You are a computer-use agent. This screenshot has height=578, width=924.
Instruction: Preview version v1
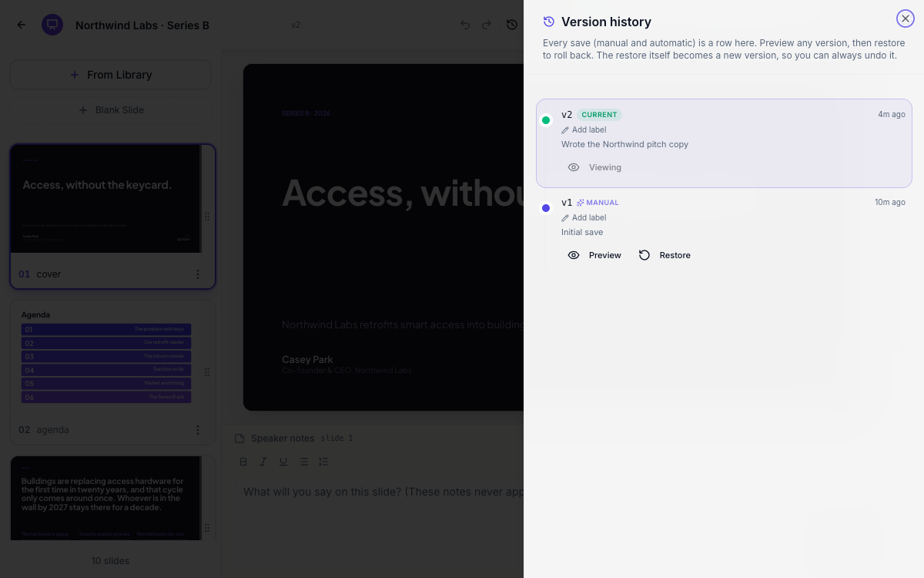click(594, 255)
